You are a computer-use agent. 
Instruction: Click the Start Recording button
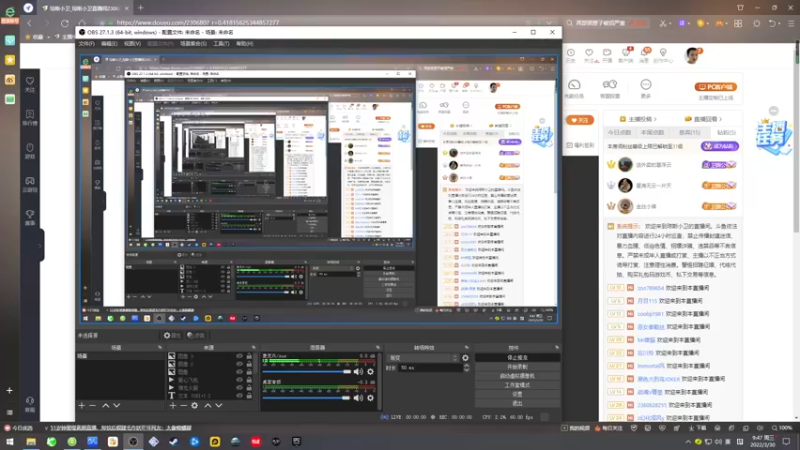coord(517,367)
